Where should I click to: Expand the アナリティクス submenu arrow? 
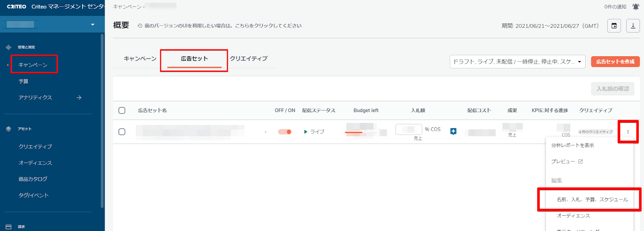click(79, 98)
